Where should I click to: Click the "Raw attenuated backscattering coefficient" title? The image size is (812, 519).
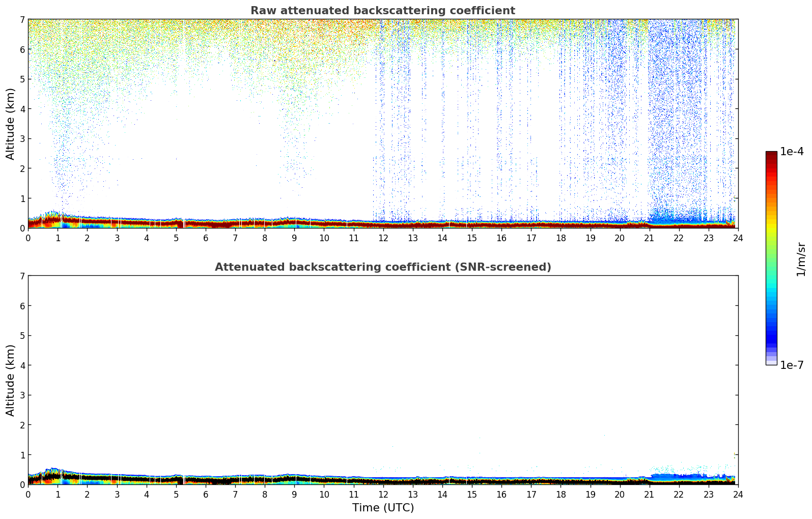pyautogui.click(x=382, y=11)
